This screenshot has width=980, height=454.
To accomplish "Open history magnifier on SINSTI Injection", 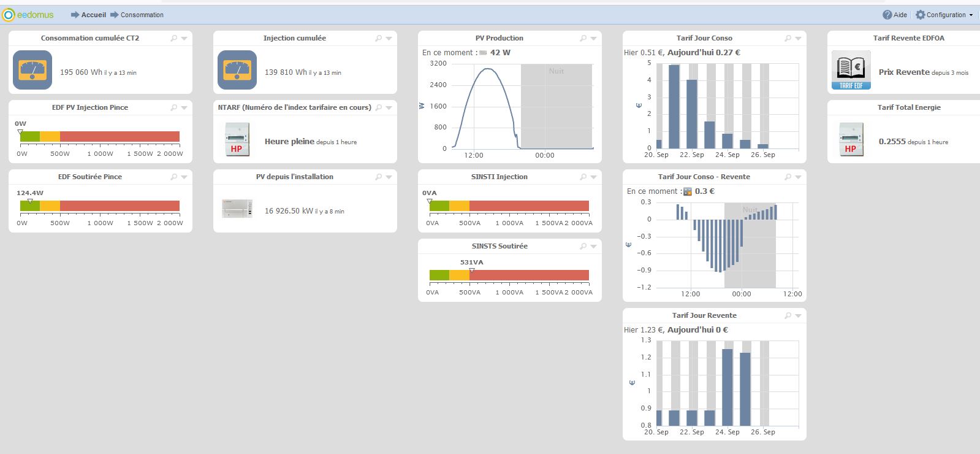I will tap(583, 177).
